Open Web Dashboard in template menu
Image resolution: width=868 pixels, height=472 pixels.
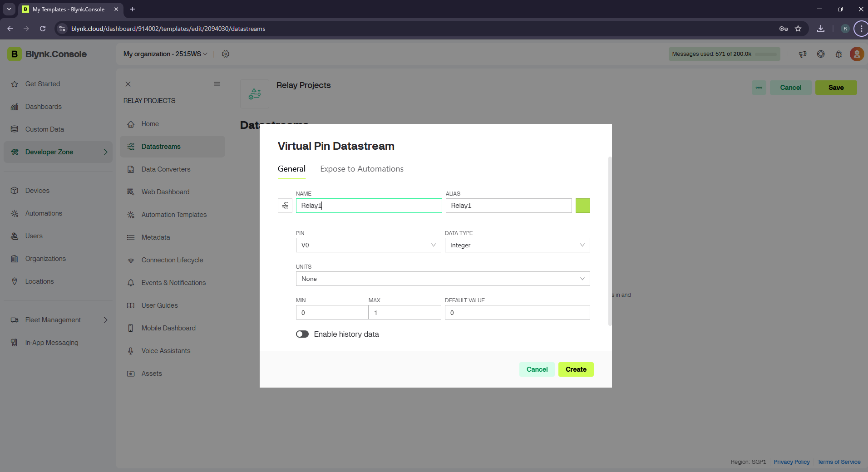point(165,192)
